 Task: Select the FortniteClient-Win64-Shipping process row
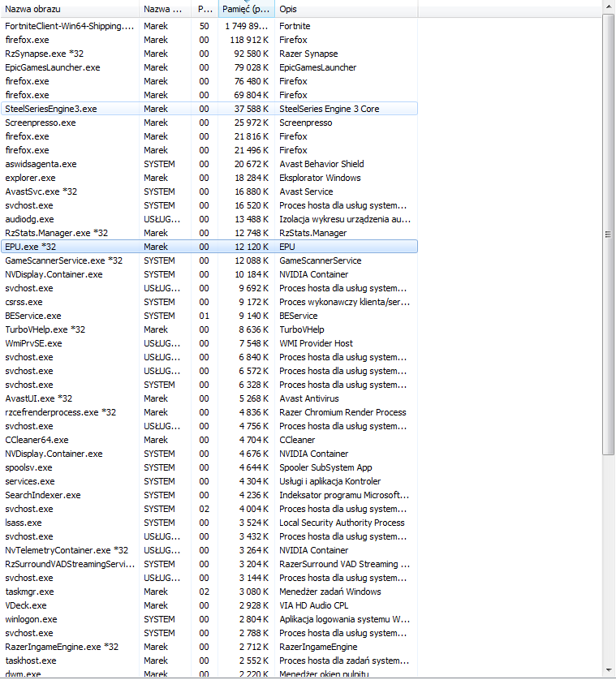pos(209,26)
